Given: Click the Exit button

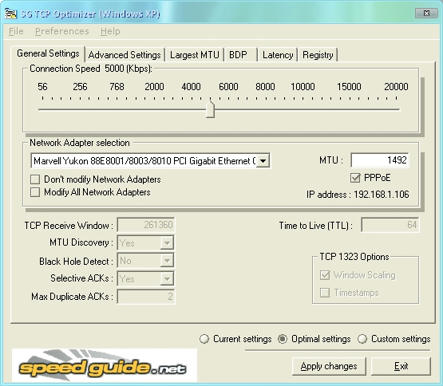Looking at the screenshot, I should (401, 366).
